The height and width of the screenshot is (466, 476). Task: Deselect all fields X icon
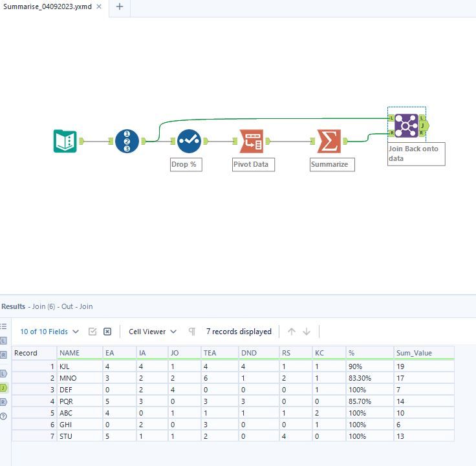point(107,332)
